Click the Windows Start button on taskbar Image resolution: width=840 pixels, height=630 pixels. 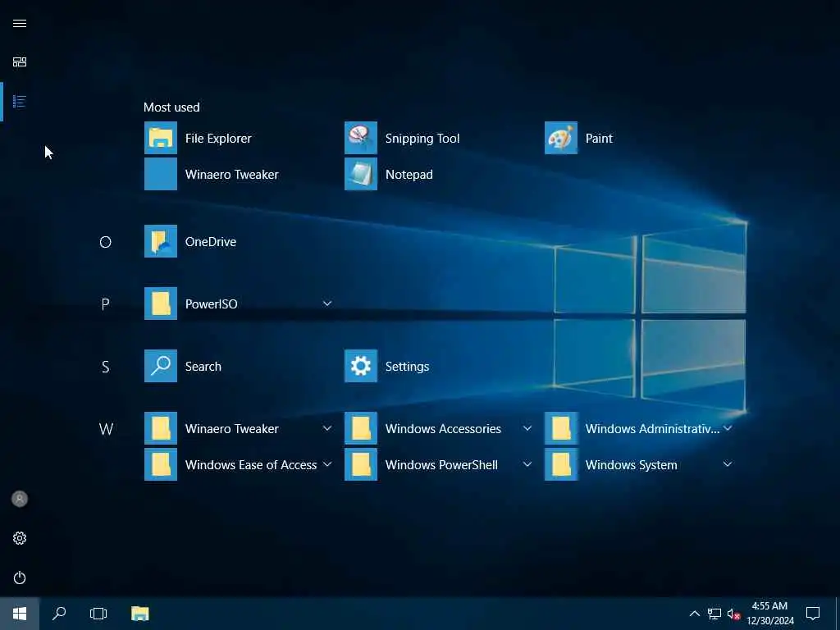pos(20,614)
